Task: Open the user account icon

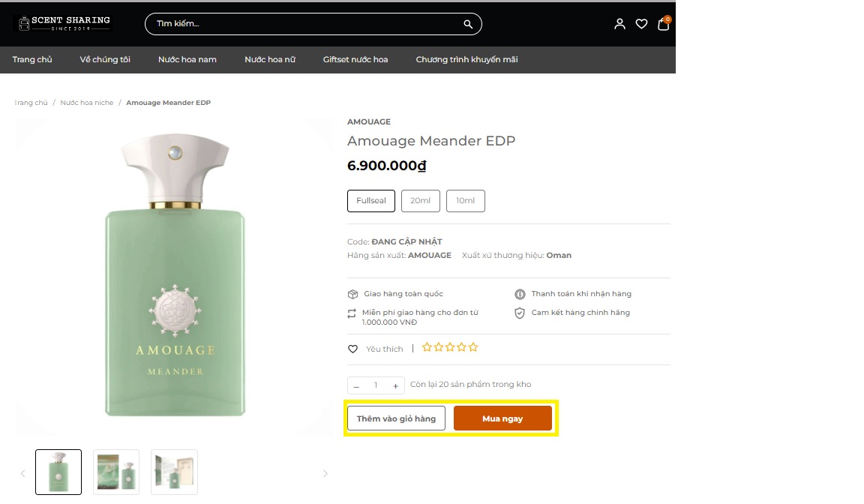Action: pos(620,24)
